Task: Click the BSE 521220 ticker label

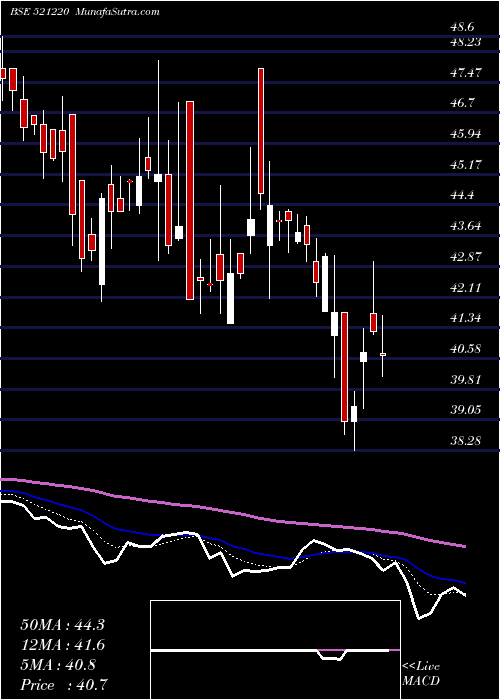Action: pos(40,12)
